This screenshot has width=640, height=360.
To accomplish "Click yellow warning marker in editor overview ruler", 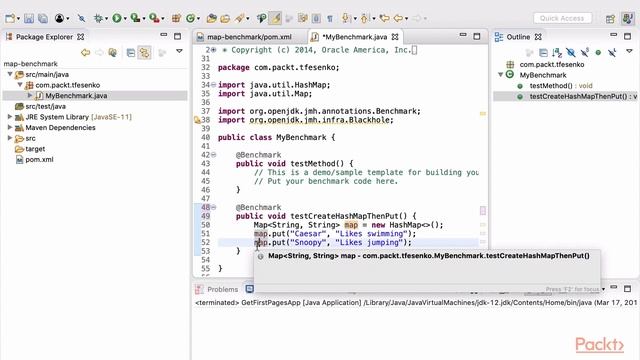I will (483, 113).
